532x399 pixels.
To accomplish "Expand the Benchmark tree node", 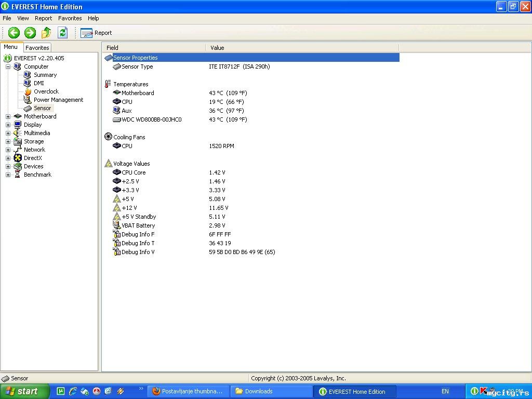I will tap(8, 175).
